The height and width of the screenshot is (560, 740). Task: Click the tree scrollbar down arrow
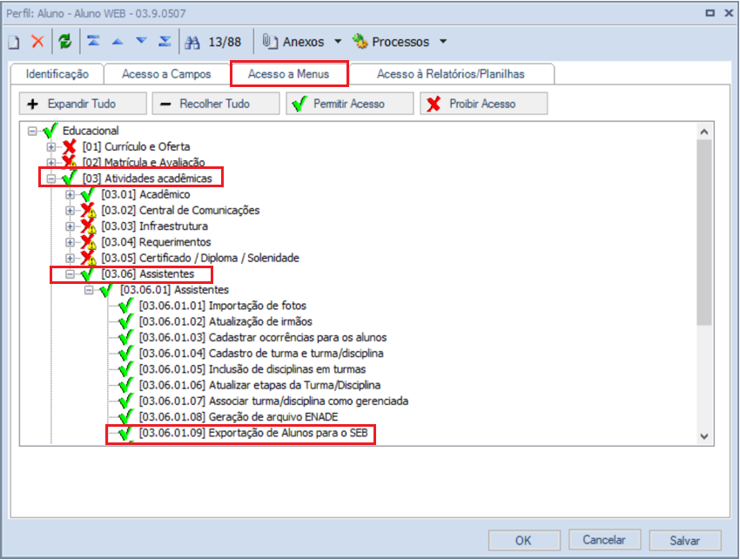pos(704,436)
